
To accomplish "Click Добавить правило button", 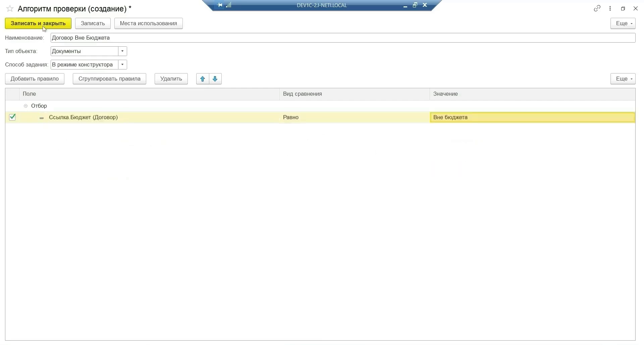I will coord(35,79).
